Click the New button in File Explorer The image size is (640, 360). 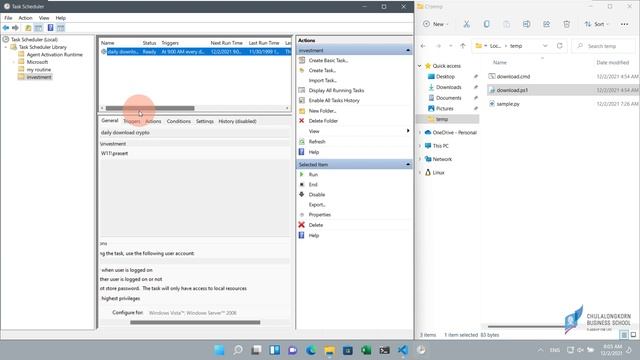(435, 24)
